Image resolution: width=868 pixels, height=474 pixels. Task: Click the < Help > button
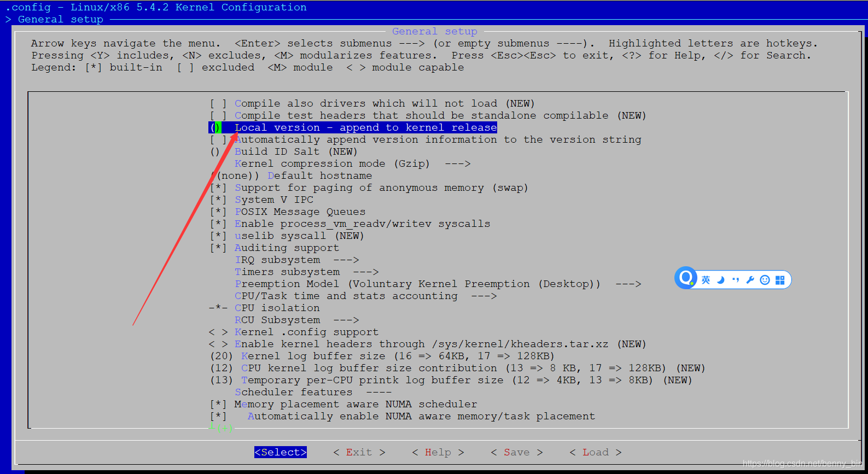(x=438, y=452)
